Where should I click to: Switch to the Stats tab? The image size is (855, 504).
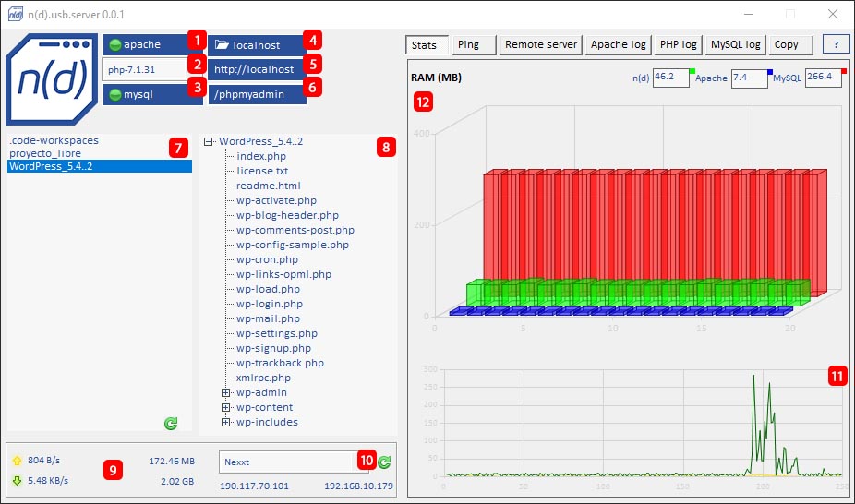pos(427,45)
